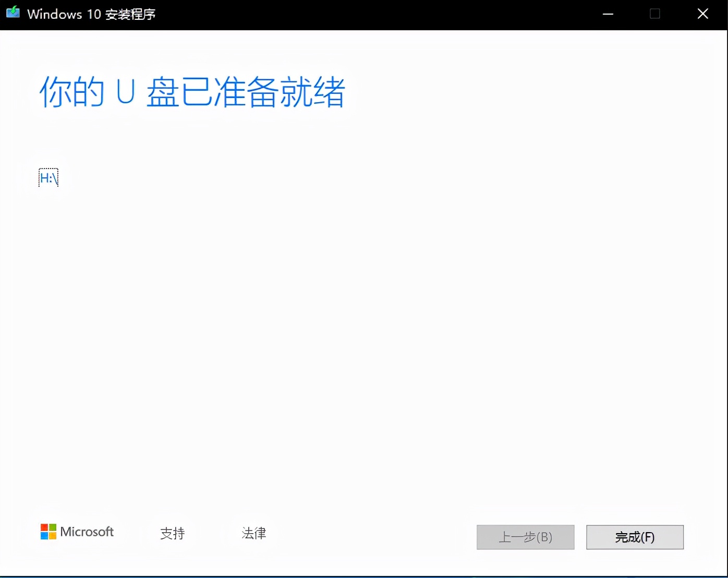The width and height of the screenshot is (728, 578).
Task: Maximize the setup wizard window
Action: [x=655, y=15]
